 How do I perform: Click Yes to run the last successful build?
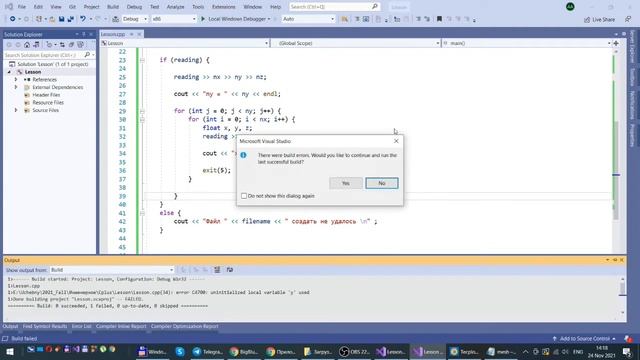[345, 183]
